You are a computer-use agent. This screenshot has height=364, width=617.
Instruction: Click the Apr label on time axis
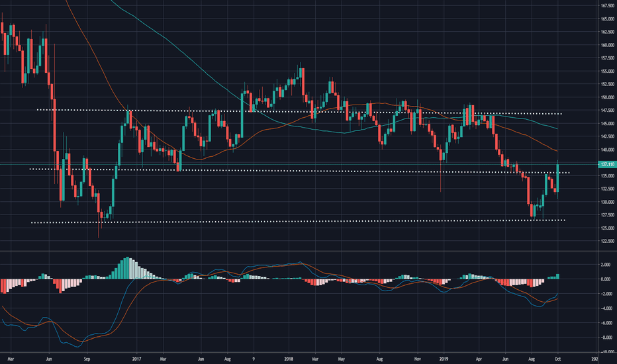pyautogui.click(x=479, y=359)
